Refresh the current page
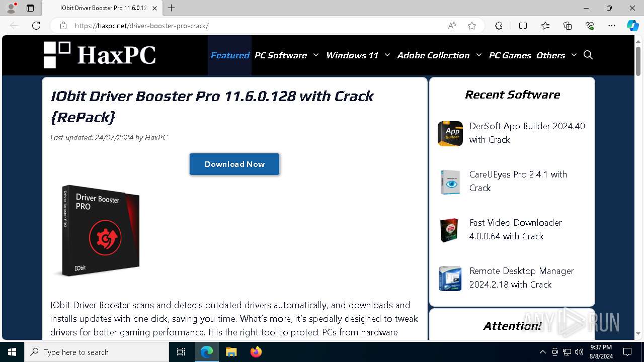 pos(36,26)
